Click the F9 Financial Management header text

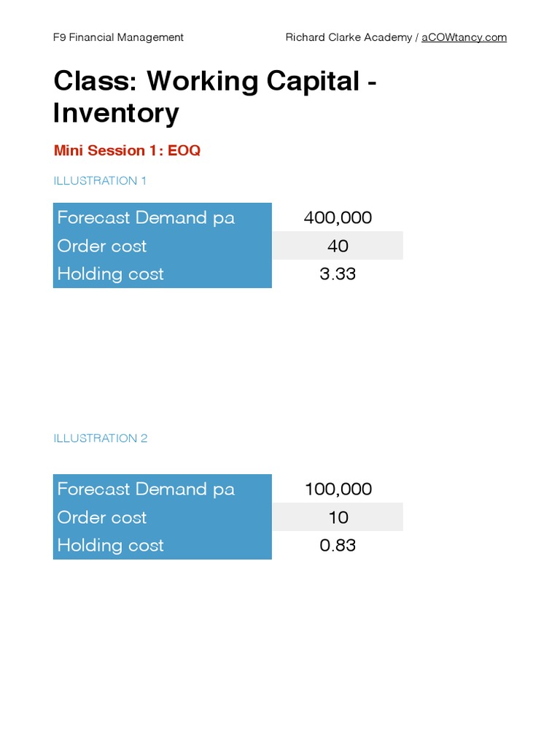(x=119, y=37)
